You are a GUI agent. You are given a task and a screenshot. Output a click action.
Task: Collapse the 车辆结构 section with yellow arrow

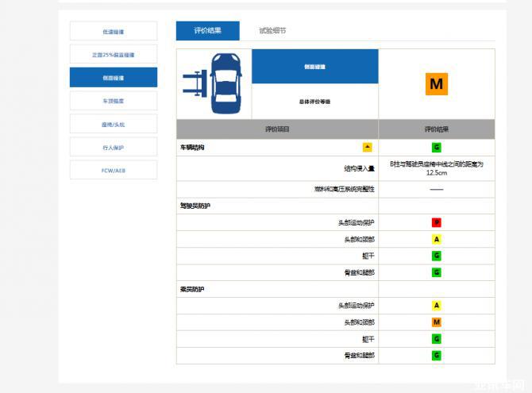[x=367, y=147]
